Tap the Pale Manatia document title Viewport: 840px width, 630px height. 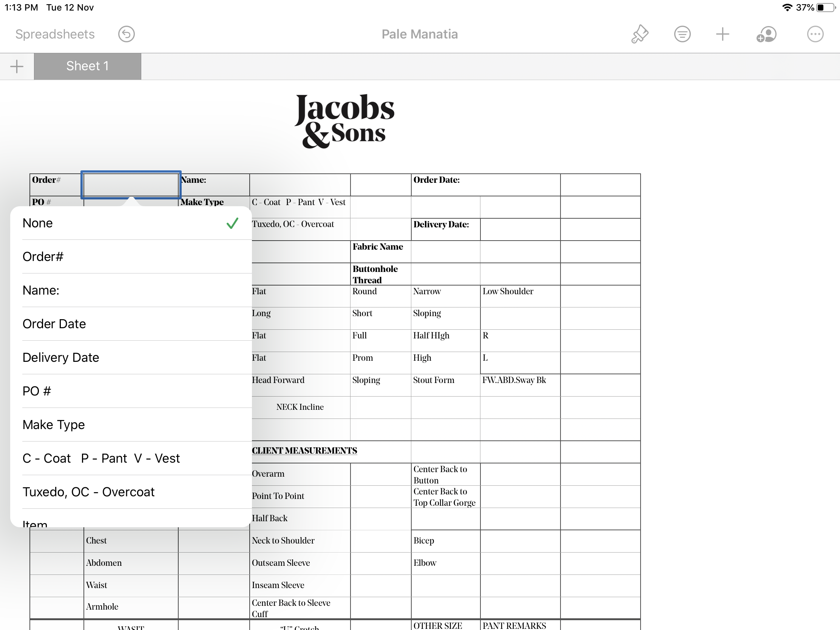420,34
